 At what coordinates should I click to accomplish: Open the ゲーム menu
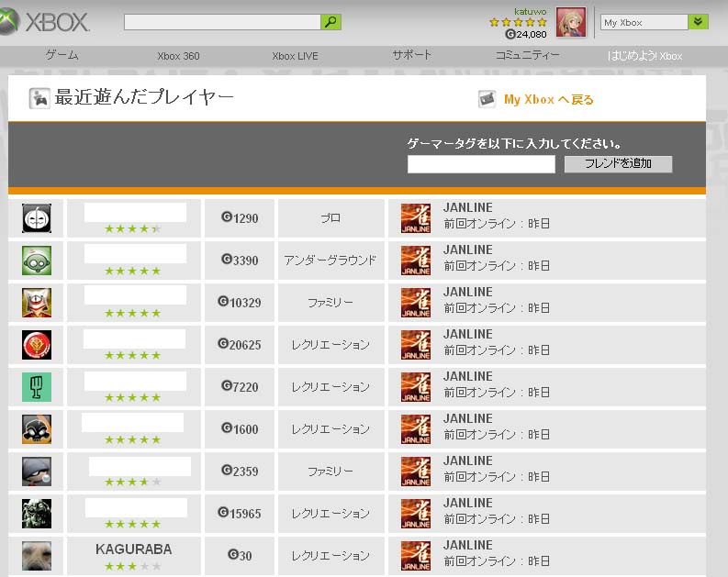coord(62,55)
